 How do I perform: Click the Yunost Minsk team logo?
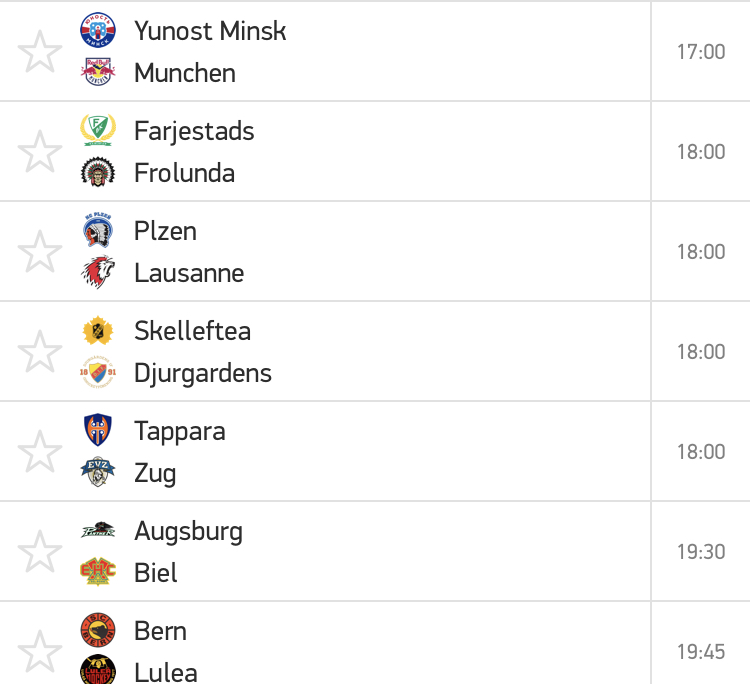[x=98, y=30]
